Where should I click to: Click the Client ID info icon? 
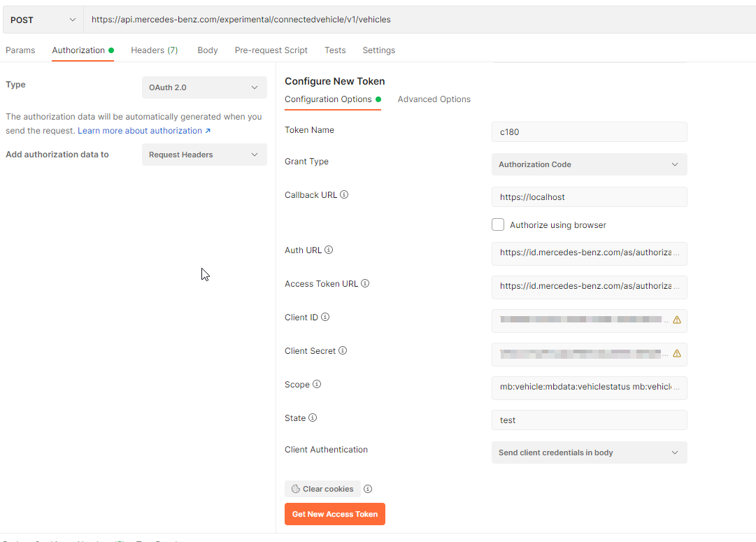(x=325, y=317)
